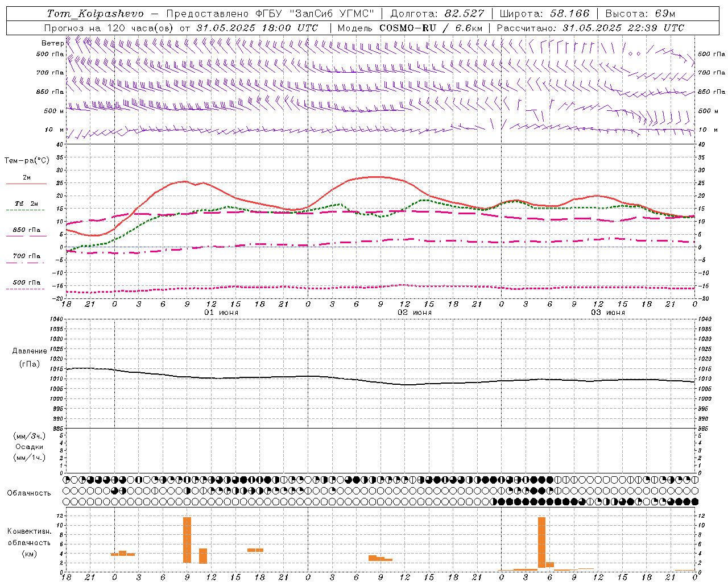Click the 'ЗапСиб УГМС' provider name
Viewport: 728px width, 582px height.
(x=333, y=14)
